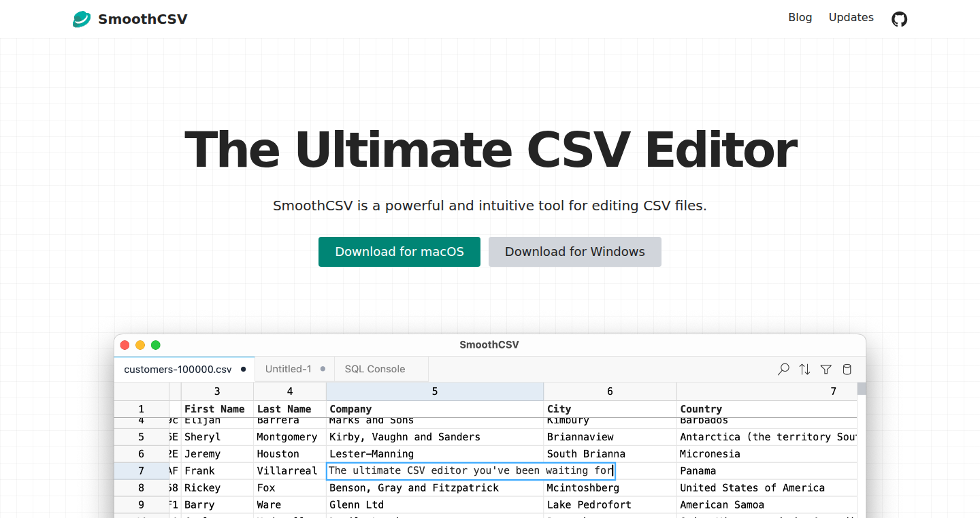Click the American Samoa cell
The width and height of the screenshot is (980, 518).
[x=767, y=505]
